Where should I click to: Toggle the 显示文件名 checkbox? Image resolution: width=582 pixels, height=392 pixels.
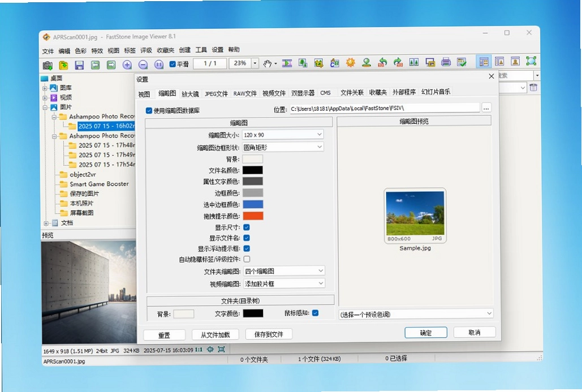coord(247,238)
